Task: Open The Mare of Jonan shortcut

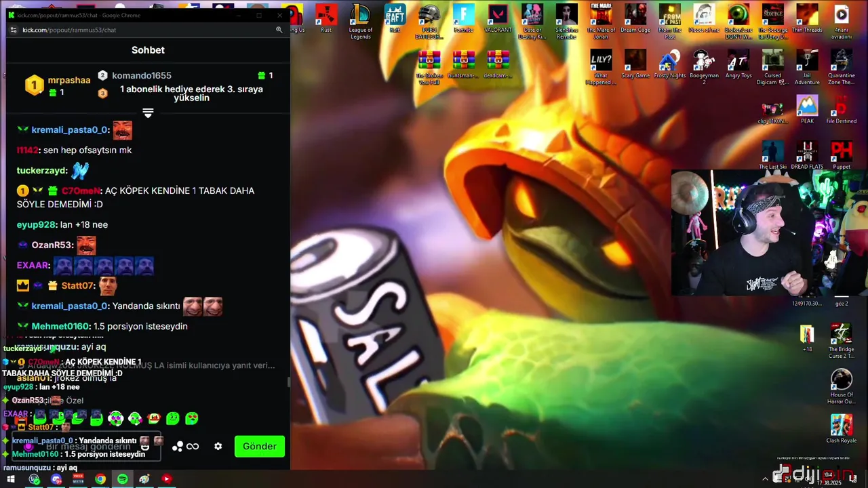Action: click(601, 22)
